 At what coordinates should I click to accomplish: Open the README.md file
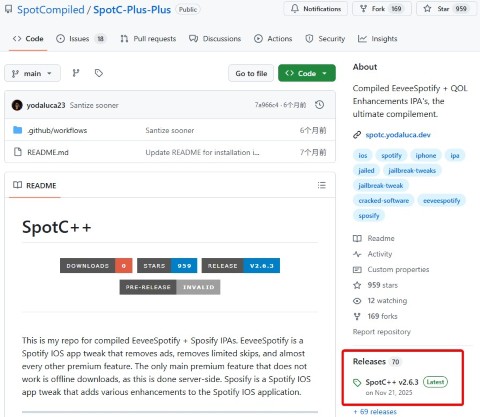(x=48, y=152)
